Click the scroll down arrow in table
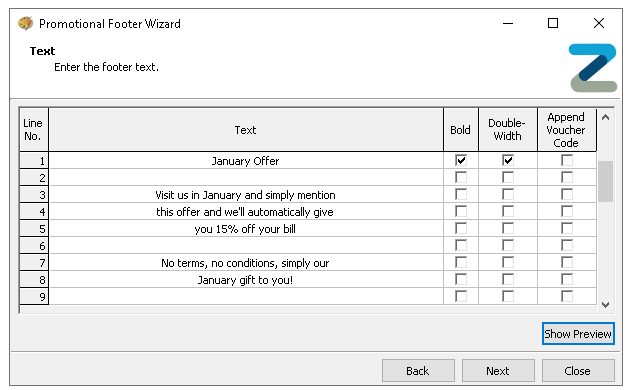 point(605,305)
